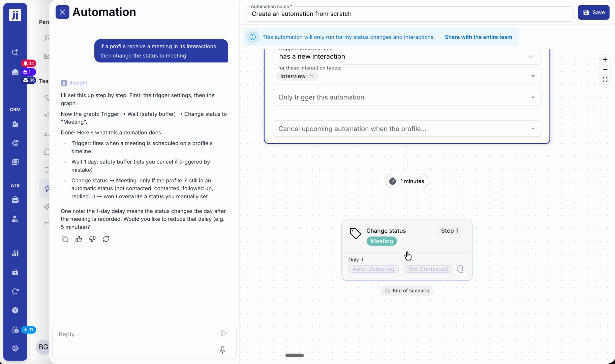Open the CRM companies building icon
Image resolution: width=615 pixels, height=364 pixels.
pos(15,124)
